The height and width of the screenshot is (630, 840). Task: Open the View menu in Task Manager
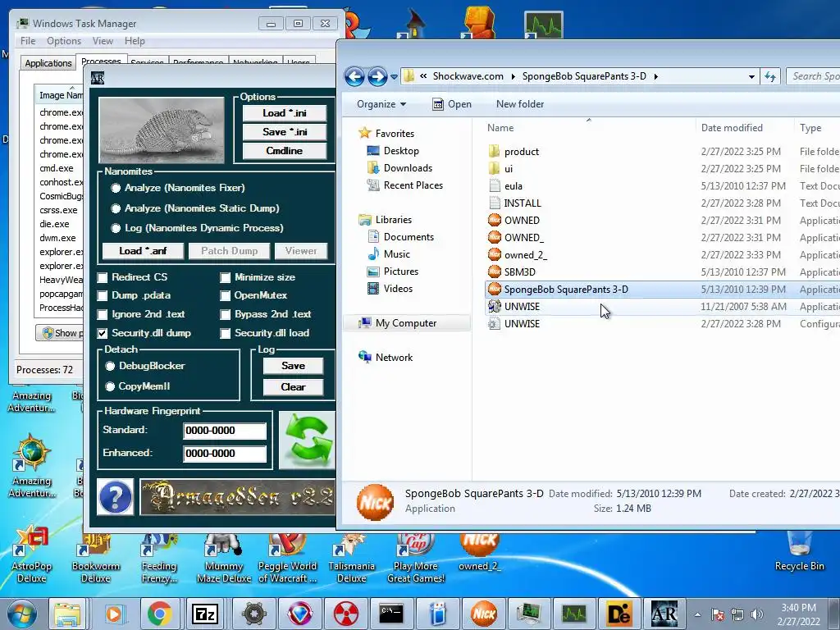103,41
